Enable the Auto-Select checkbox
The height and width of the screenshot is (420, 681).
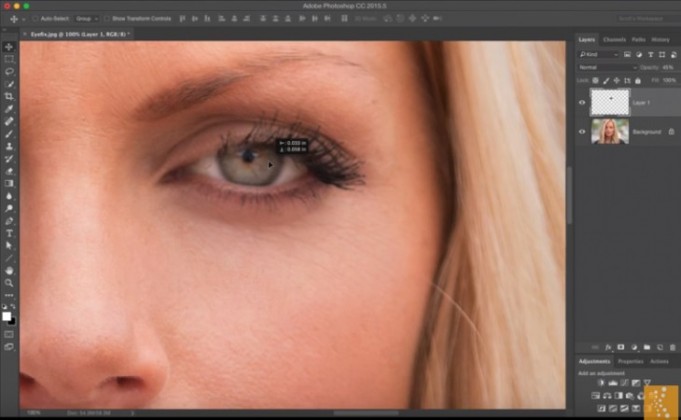35,19
